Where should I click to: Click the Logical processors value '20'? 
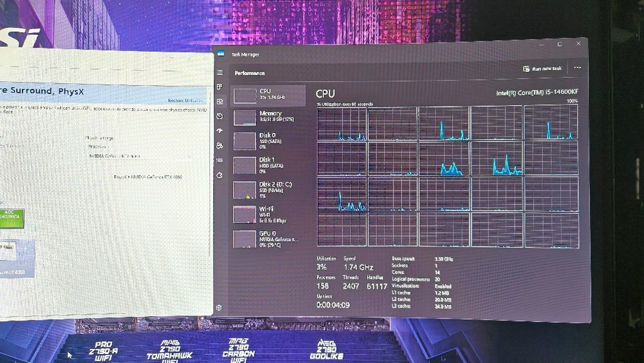click(437, 280)
